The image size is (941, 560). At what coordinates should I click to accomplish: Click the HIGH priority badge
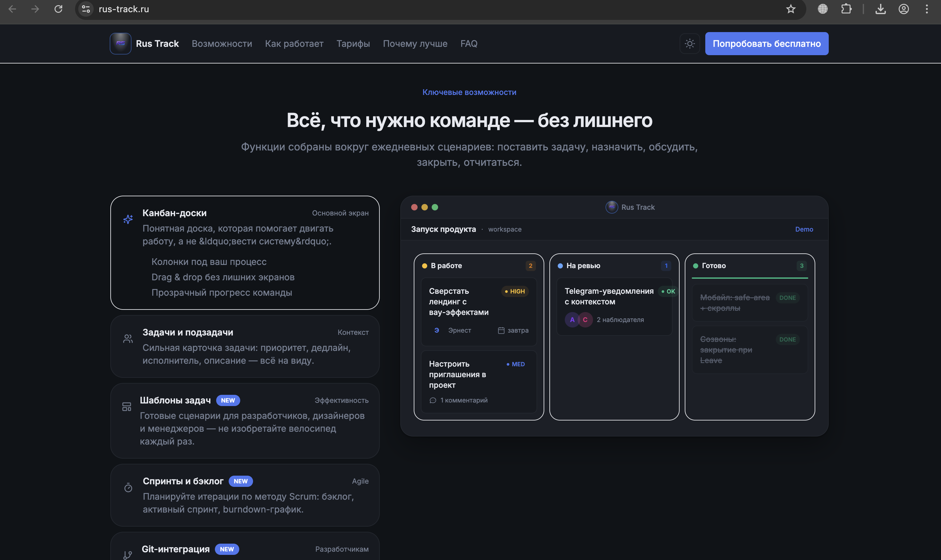(515, 291)
